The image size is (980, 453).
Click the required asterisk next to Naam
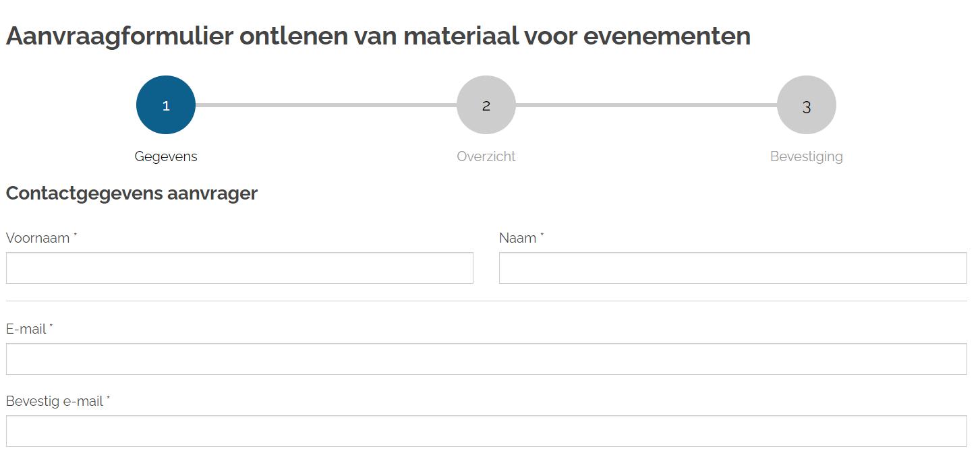(542, 235)
